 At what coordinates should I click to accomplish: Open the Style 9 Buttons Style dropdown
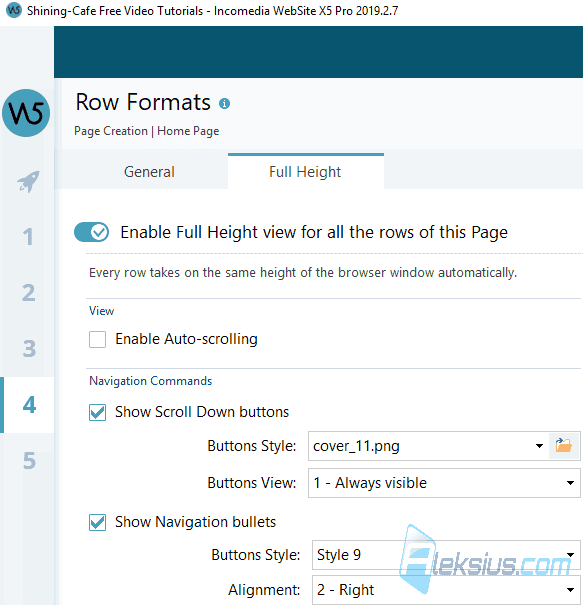pyautogui.click(x=446, y=555)
